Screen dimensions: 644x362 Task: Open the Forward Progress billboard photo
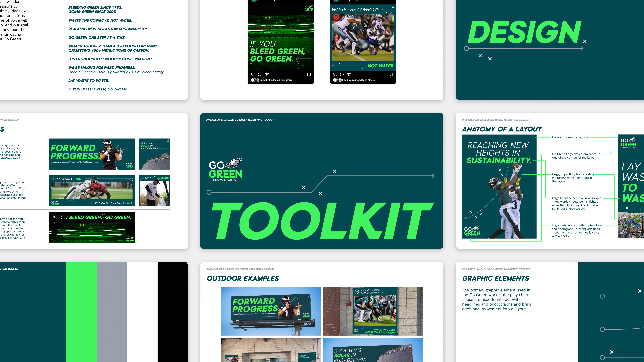pos(271,311)
